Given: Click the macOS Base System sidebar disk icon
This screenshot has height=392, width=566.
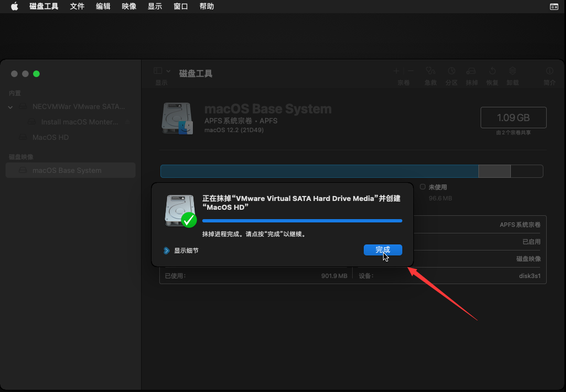Looking at the screenshot, I should click(x=23, y=170).
